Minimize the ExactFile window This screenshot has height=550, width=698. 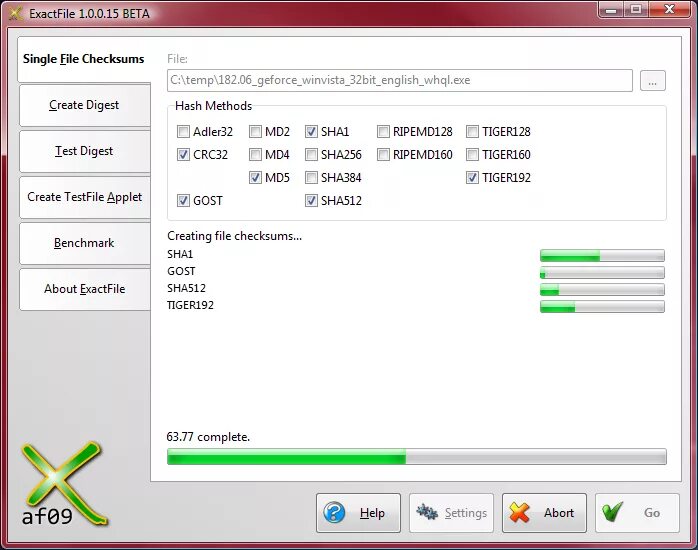(612, 10)
